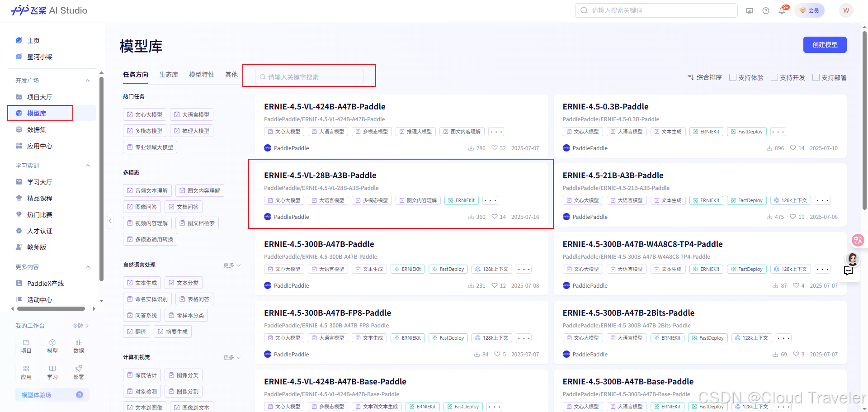Click the sidebar vertical scrollbar
The width and height of the screenshot is (868, 412).
click(101, 179)
